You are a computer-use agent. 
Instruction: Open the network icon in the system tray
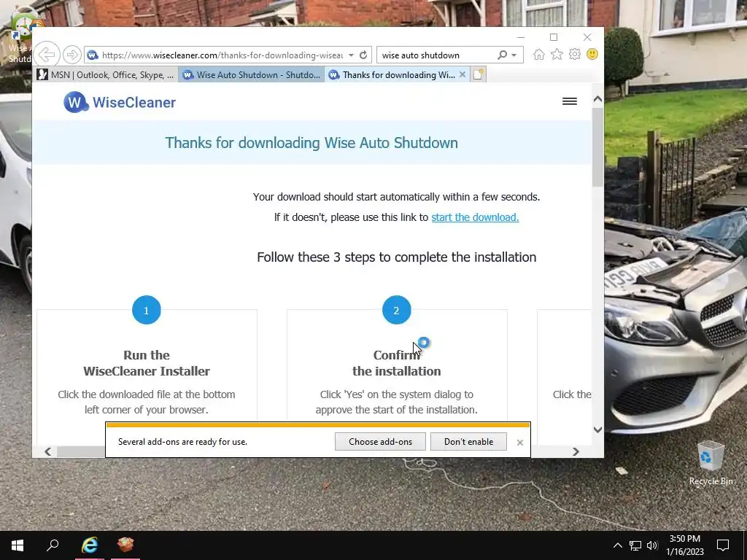pos(635,545)
